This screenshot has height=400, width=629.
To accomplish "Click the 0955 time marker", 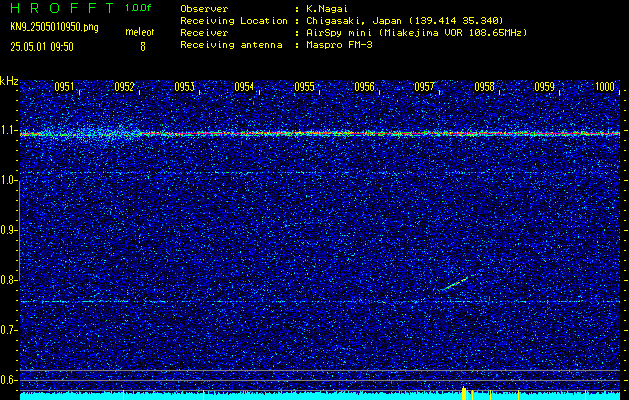I will [x=304, y=87].
